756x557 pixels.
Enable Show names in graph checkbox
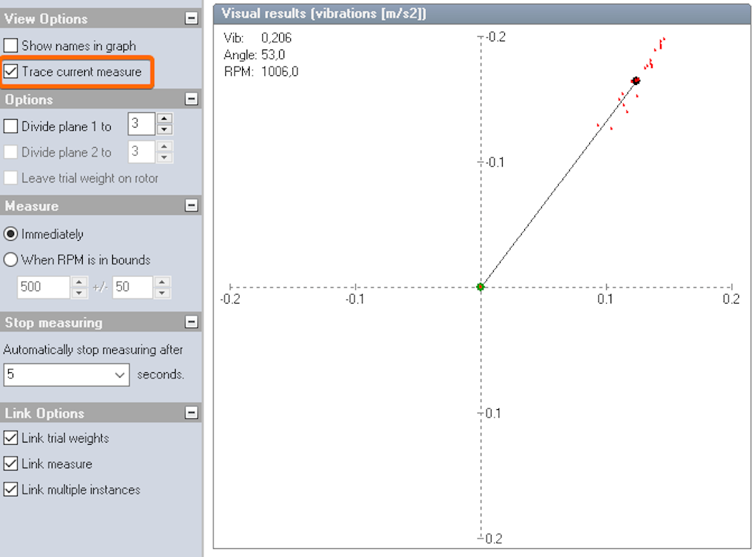[x=10, y=46]
